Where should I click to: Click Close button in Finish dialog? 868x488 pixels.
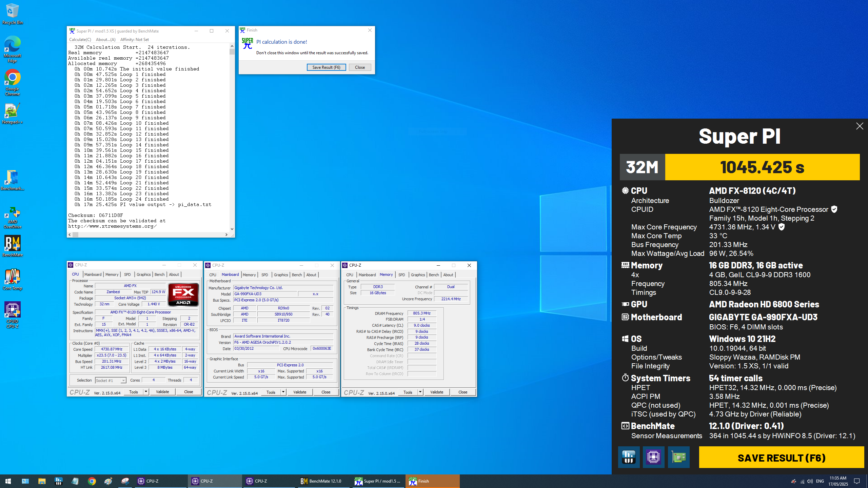(360, 67)
